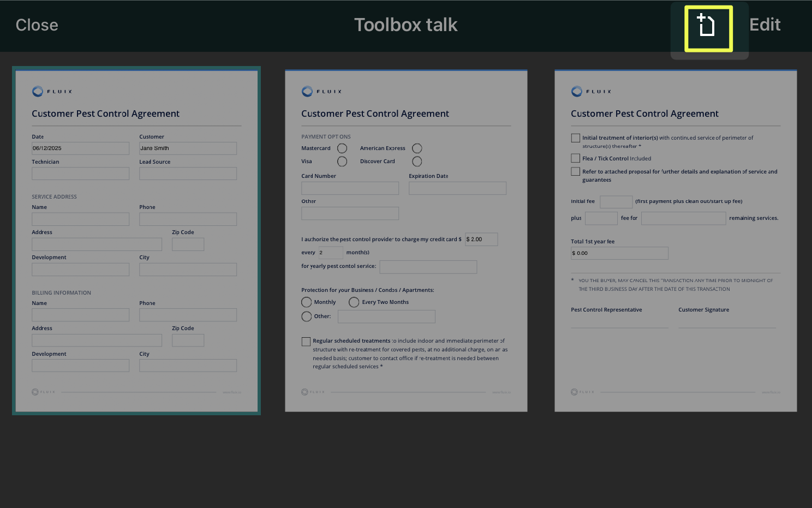Click Fluix logo atop third page thumbnail
This screenshot has height=508, width=812.
click(591, 91)
